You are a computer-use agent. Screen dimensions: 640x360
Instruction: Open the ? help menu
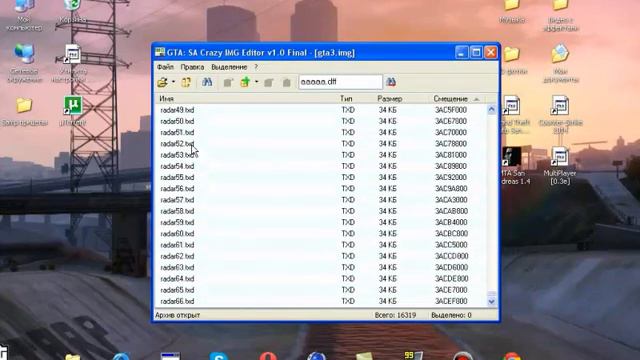(256, 67)
